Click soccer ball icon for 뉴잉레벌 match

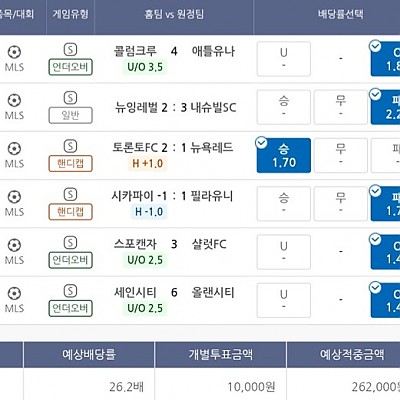point(14,101)
